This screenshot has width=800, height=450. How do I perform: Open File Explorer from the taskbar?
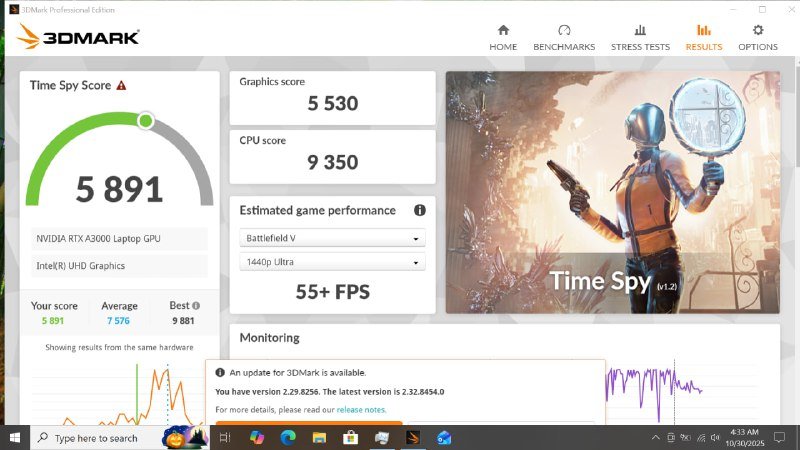tap(319, 438)
